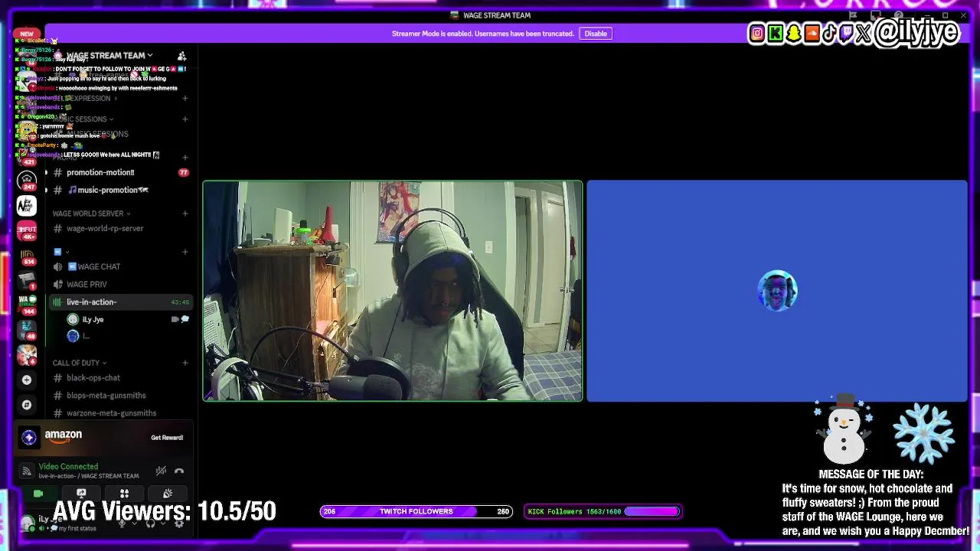Click the Add a Server plus icon
The image size is (980, 551).
pyautogui.click(x=27, y=380)
